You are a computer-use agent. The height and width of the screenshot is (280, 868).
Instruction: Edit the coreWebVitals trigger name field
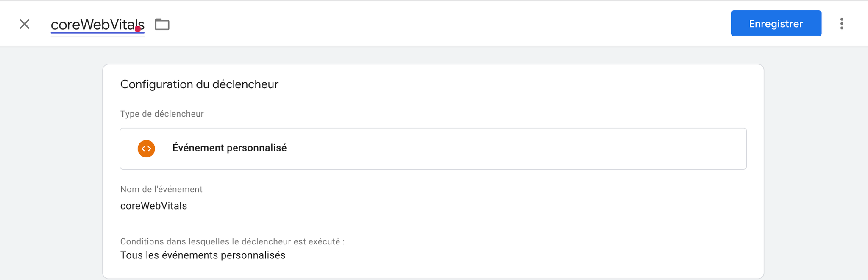click(97, 25)
